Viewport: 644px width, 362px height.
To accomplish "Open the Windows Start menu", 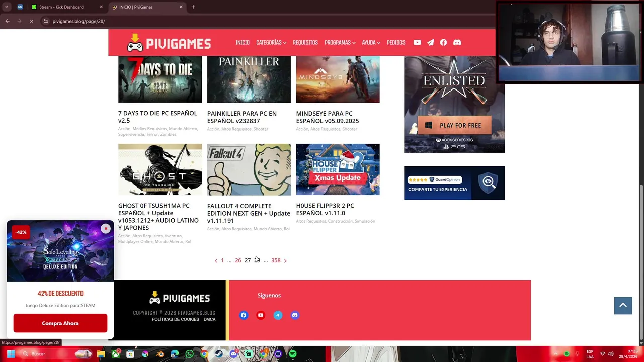I will [11, 354].
